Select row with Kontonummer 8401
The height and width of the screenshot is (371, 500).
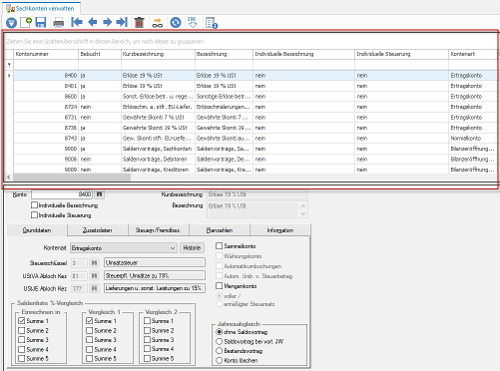[x=255, y=86]
